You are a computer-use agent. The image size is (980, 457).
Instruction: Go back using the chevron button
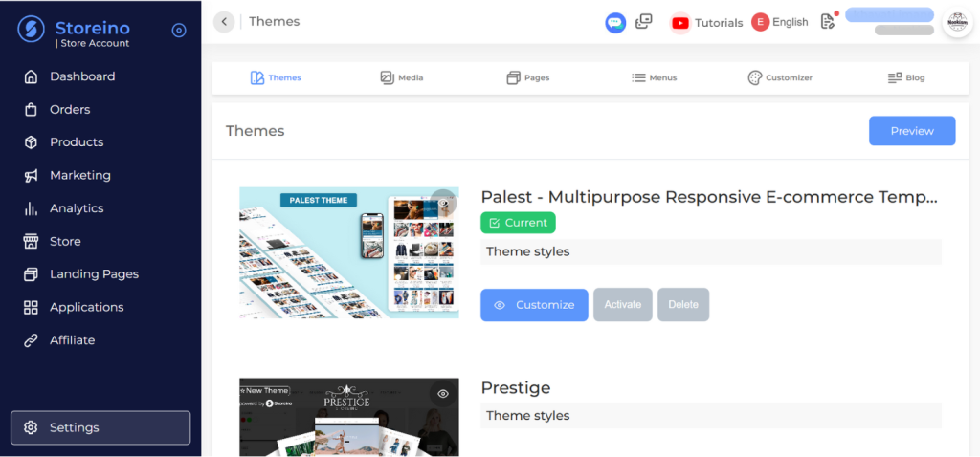[224, 22]
